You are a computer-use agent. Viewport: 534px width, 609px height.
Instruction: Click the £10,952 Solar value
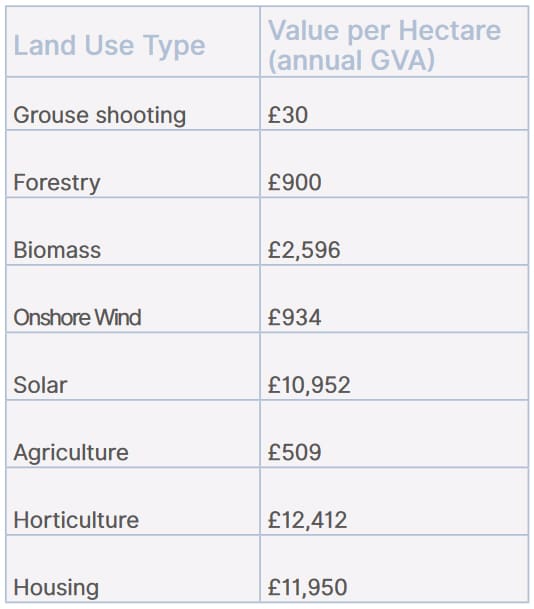pyautogui.click(x=309, y=385)
